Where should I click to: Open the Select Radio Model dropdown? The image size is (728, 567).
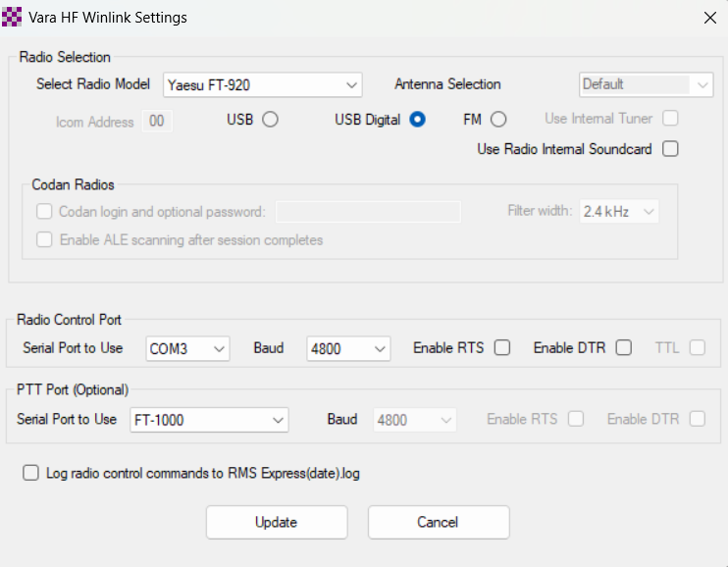click(263, 85)
